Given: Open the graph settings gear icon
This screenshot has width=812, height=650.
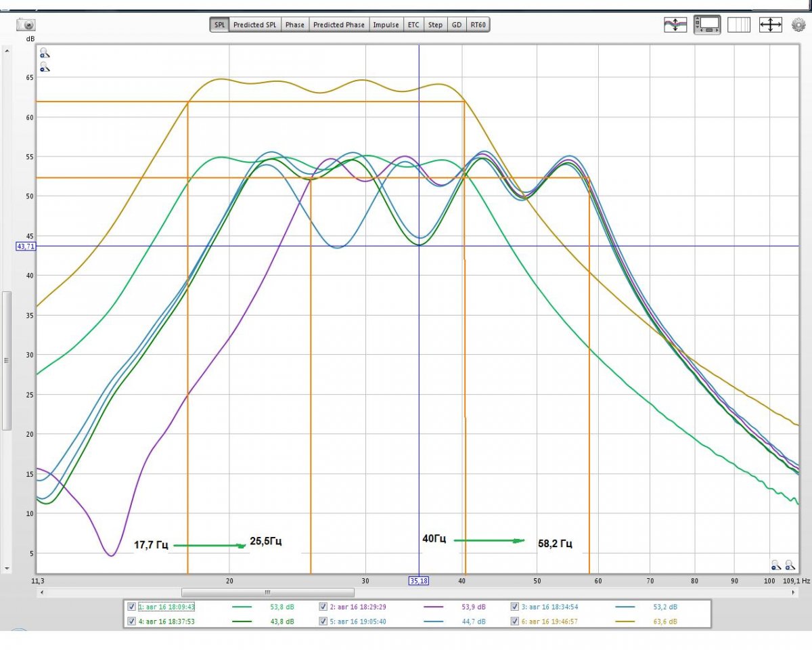Looking at the screenshot, I should click(x=798, y=25).
